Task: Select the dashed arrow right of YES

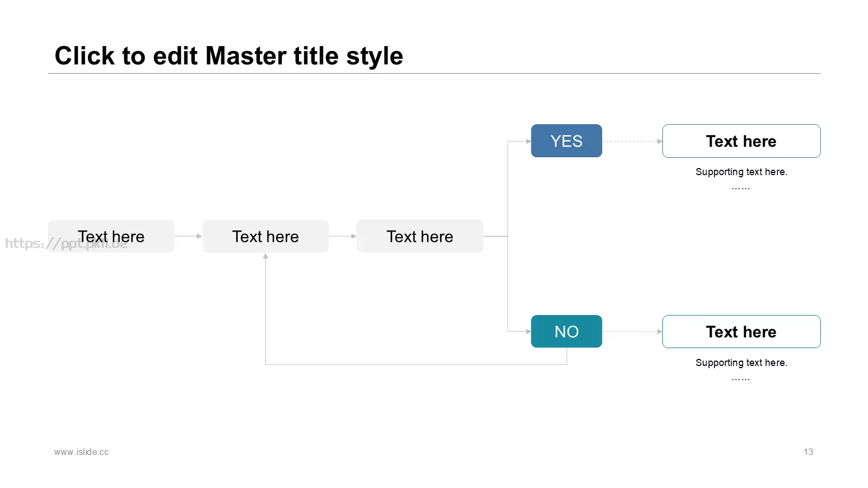Action: click(632, 142)
